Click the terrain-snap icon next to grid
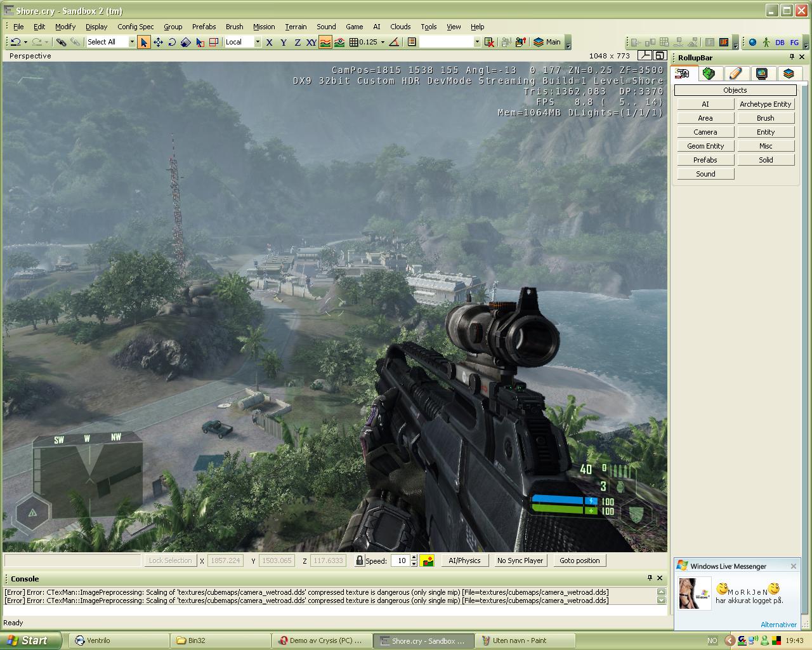Screen dimensions: 812x650 339,42
